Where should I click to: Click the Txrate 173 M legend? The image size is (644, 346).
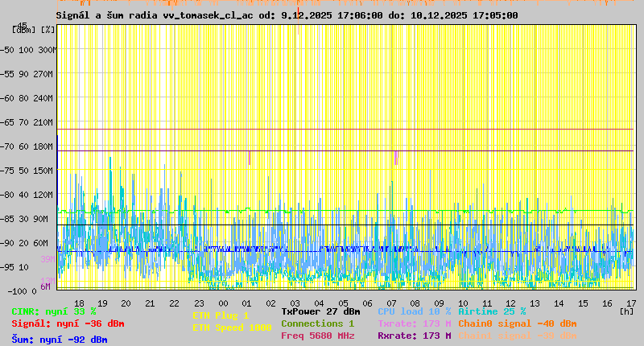tap(414, 323)
